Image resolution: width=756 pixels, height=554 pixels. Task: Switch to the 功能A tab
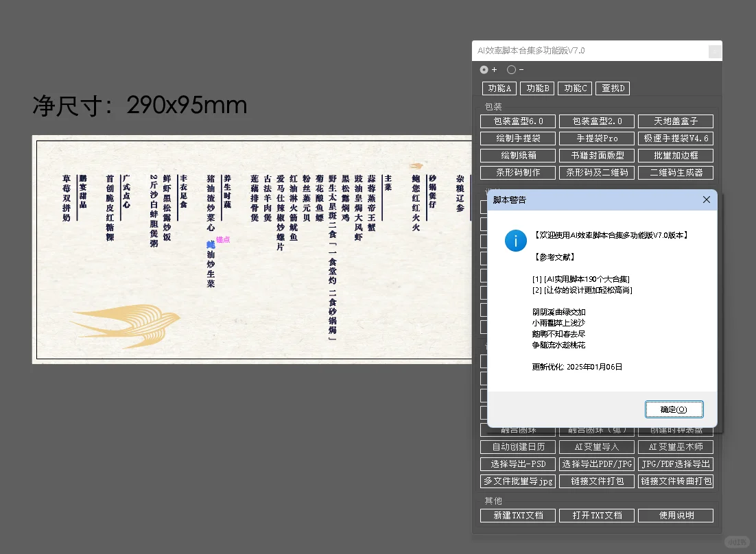[x=499, y=88]
